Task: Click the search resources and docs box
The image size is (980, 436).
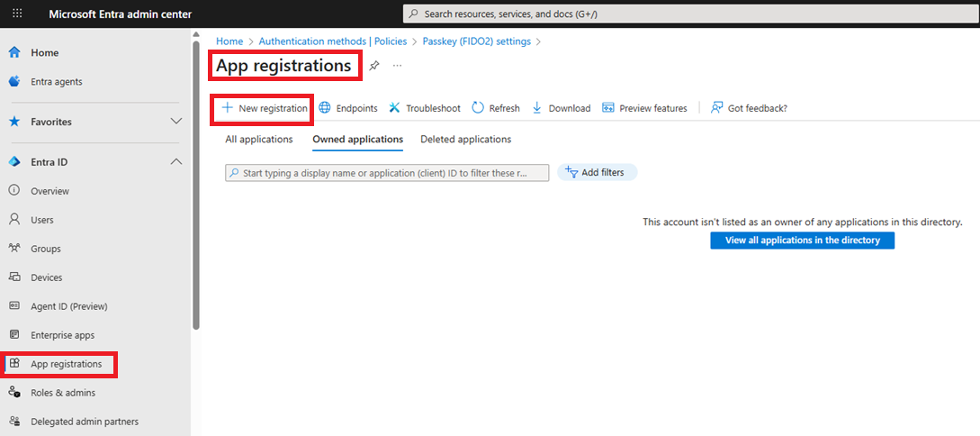Action: tap(691, 14)
